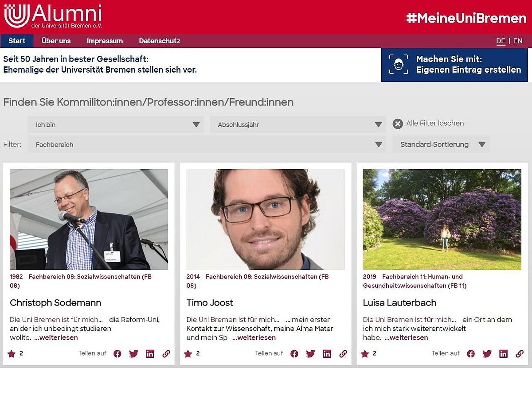Image resolution: width=532 pixels, height=399 pixels.
Task: Share Christoph Sodemann's entry on Facebook
Action: [x=117, y=354]
